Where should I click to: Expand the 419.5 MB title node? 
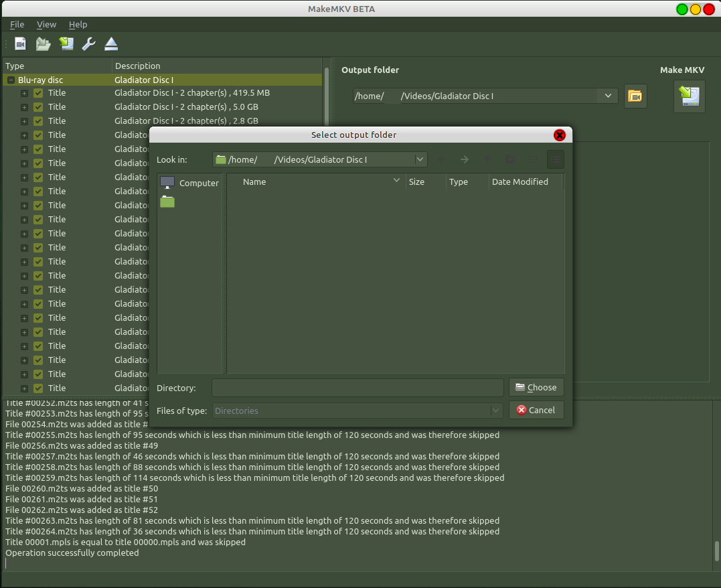tap(24, 93)
